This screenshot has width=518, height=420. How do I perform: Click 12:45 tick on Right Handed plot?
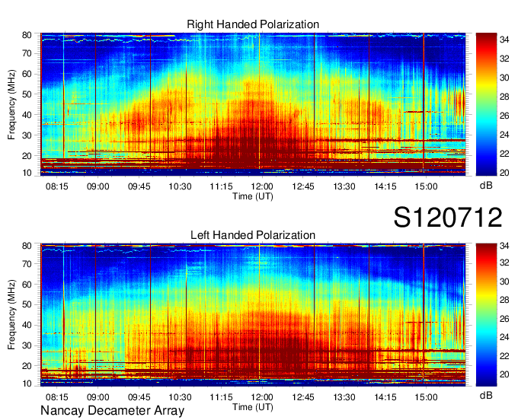pos(303,186)
